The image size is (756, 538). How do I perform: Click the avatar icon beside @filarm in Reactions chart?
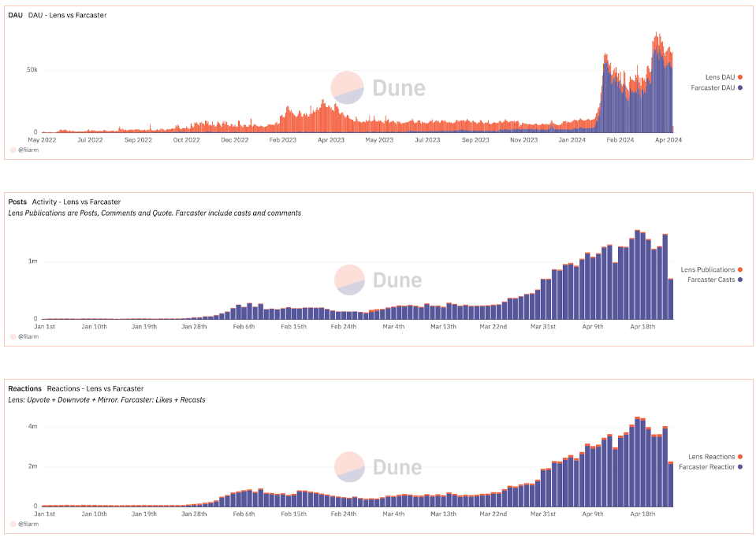(13, 524)
